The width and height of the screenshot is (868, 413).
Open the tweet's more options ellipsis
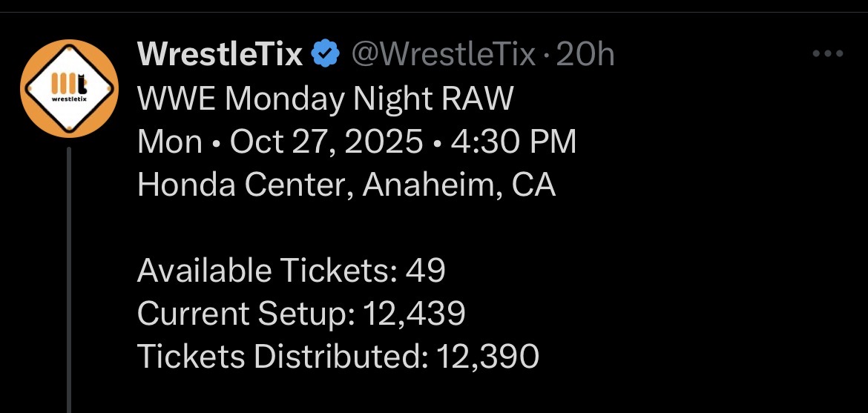828,54
